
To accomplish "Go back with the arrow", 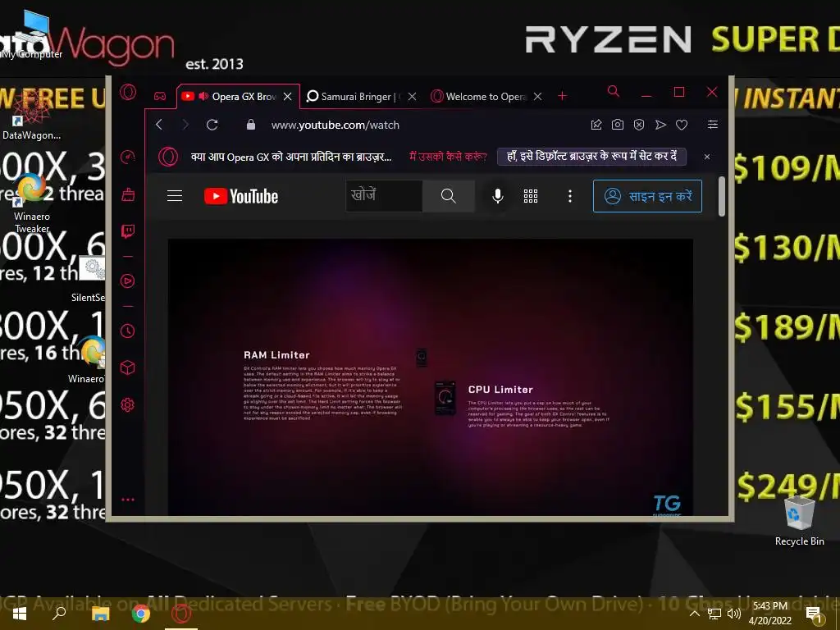I will 159,125.
